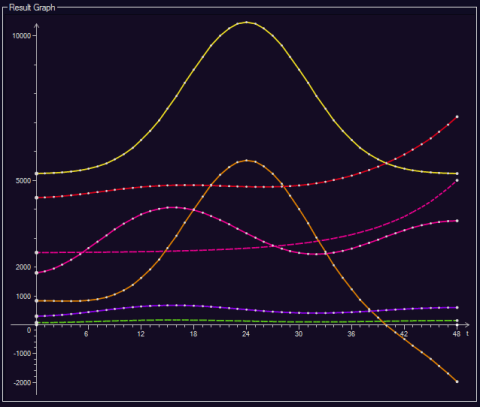This screenshot has width=480, height=407.
Task: Click the y-axis label '2000'
Action: point(23,267)
